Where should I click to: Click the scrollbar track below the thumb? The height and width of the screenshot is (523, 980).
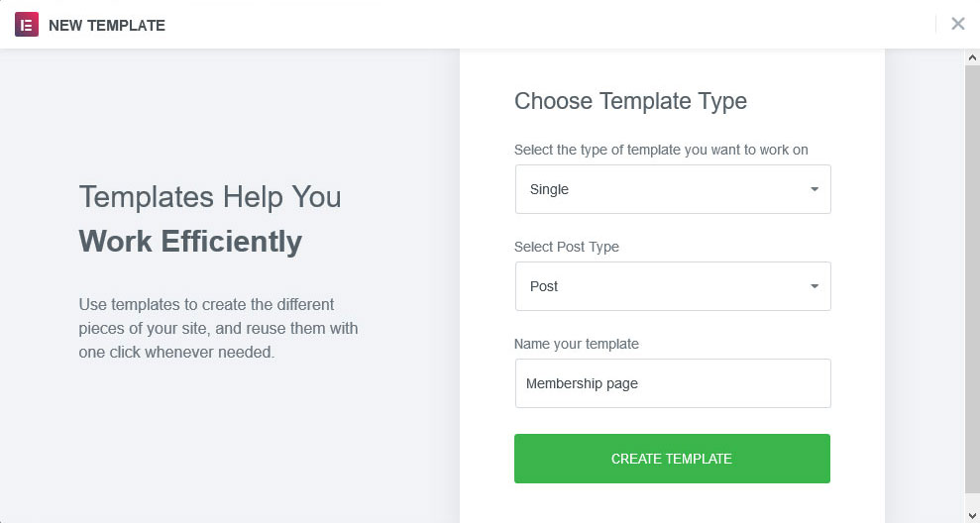(x=972, y=499)
